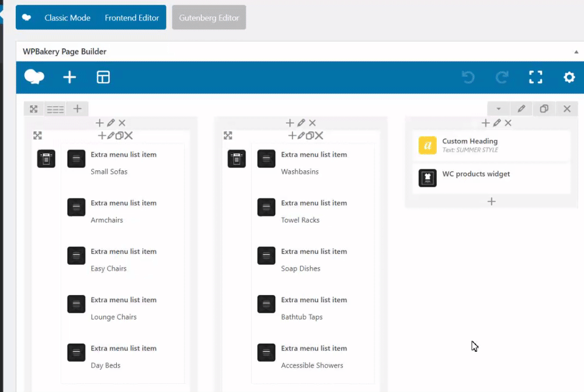Screen dimensions: 584x392
Task: Click the WC products widget icon
Action: point(427,178)
